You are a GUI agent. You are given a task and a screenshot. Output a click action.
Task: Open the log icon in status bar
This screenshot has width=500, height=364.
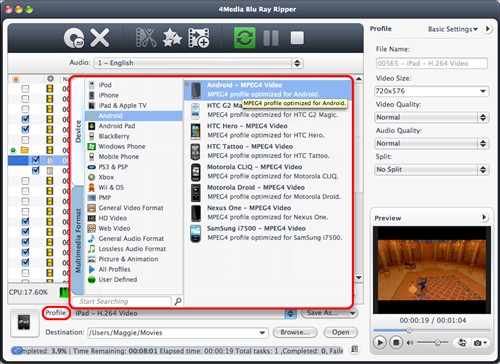tap(354, 349)
